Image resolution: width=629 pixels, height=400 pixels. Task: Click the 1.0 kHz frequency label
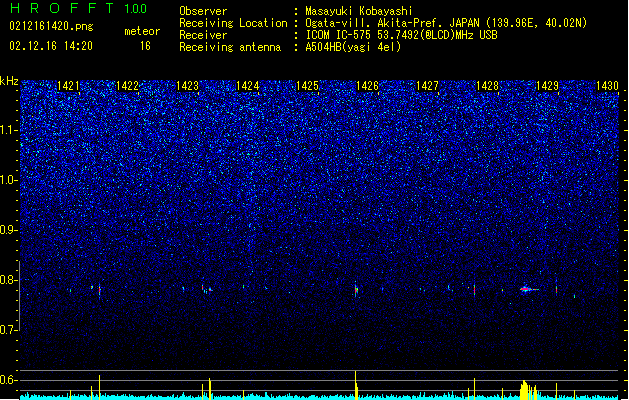pyautogui.click(x=9, y=180)
